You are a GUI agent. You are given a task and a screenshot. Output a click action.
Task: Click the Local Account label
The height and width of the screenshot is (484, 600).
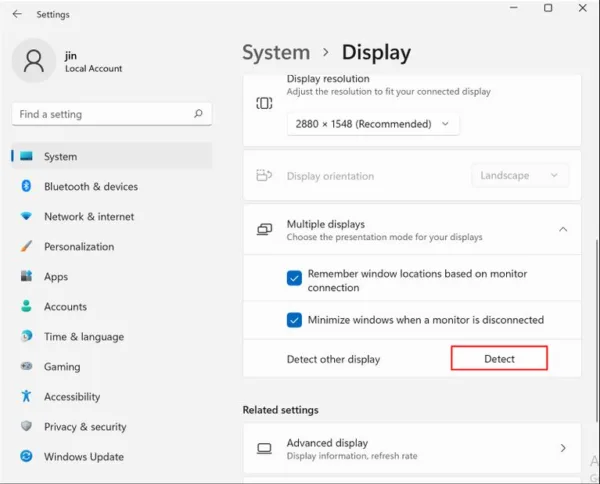(93, 68)
